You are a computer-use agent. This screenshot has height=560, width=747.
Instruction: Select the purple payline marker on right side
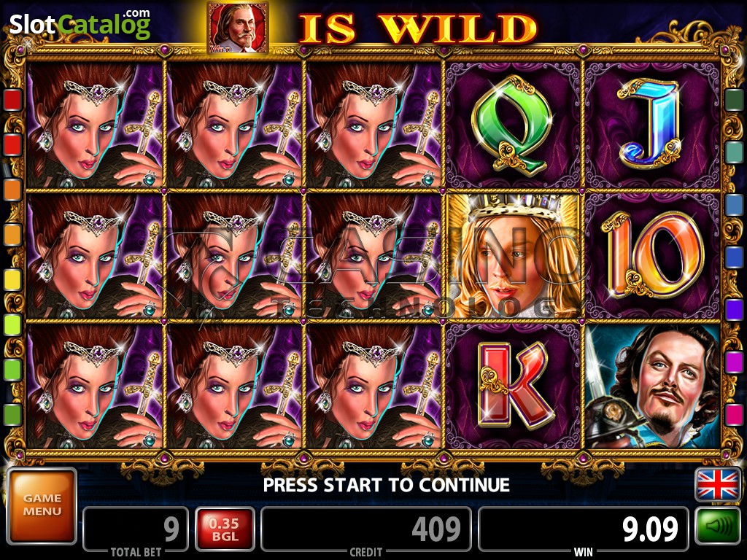click(x=734, y=309)
